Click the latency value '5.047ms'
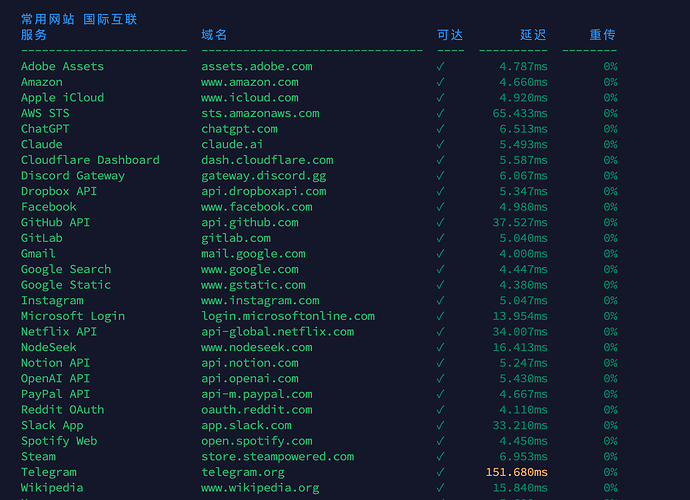Viewport: 690px width, 500px height. (523, 301)
